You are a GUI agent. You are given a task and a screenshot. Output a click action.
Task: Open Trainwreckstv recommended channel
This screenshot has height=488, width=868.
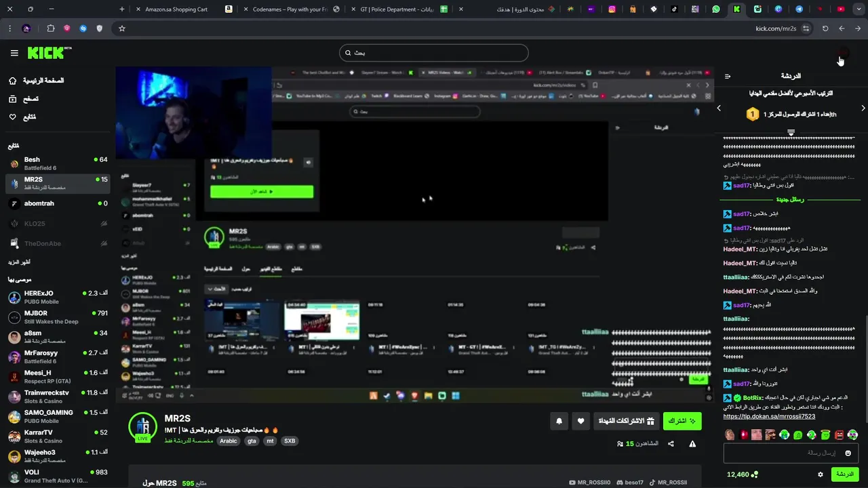pyautogui.click(x=58, y=396)
